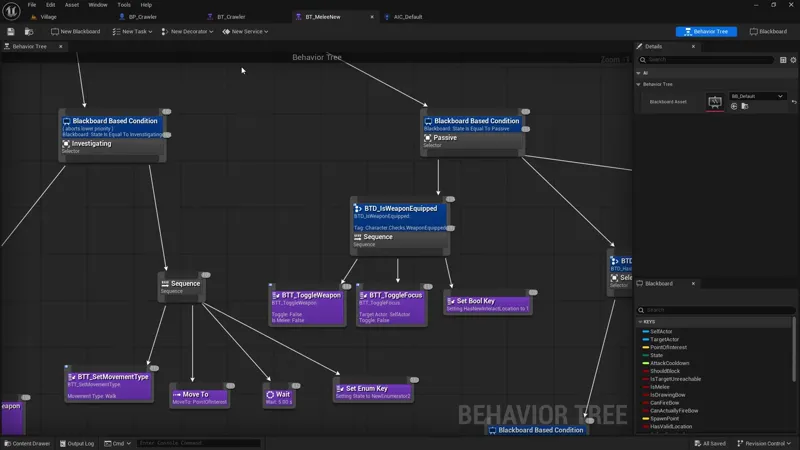
Task: Select the Set Enum Key task node
Action: point(373,391)
